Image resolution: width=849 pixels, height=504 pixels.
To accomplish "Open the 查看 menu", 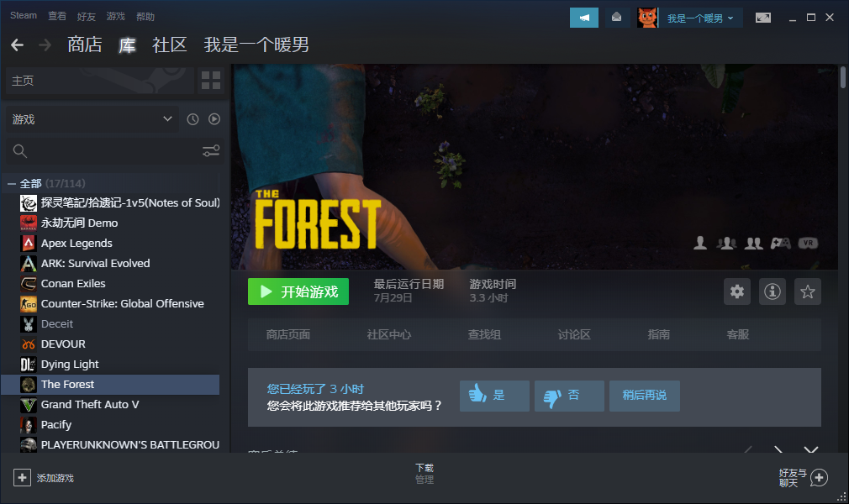I will (x=57, y=16).
